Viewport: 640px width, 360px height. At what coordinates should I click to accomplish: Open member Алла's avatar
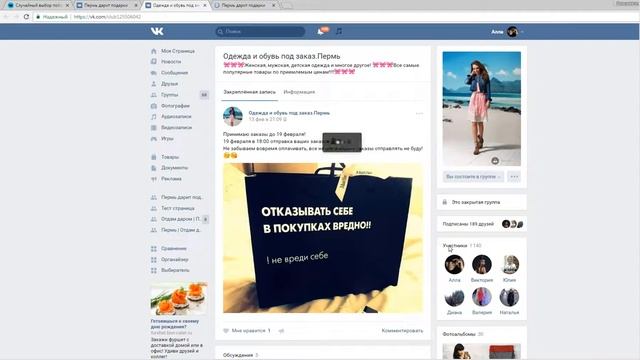454,264
